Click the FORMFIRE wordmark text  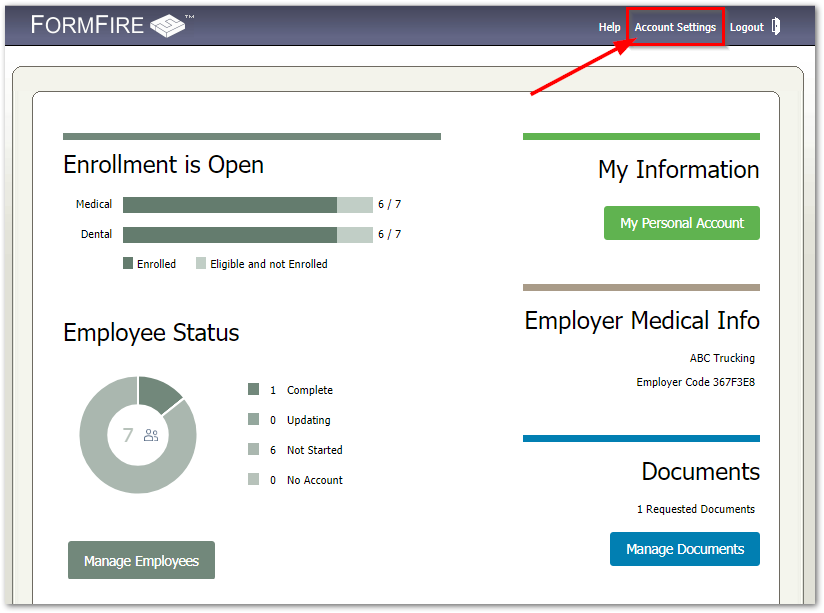(x=87, y=25)
